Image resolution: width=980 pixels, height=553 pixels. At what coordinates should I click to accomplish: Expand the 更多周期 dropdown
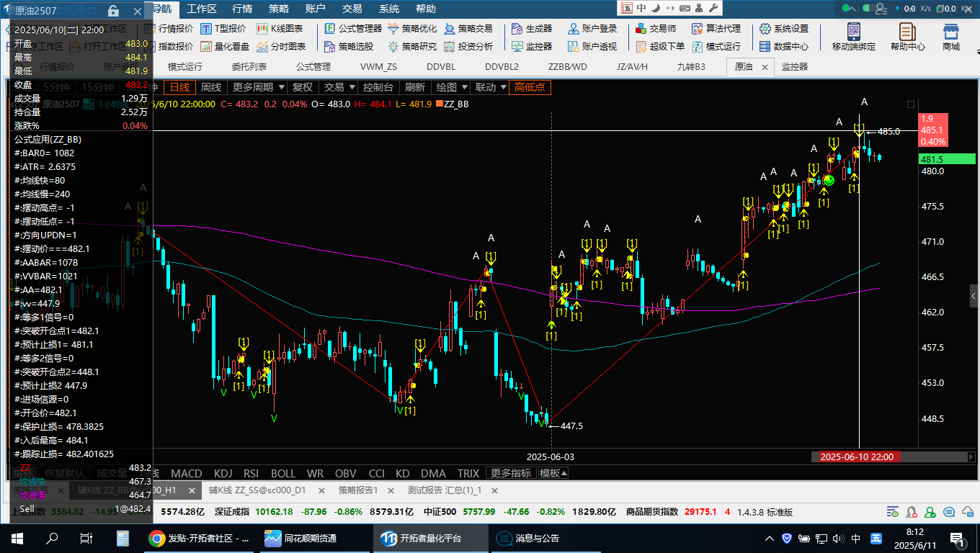click(257, 87)
